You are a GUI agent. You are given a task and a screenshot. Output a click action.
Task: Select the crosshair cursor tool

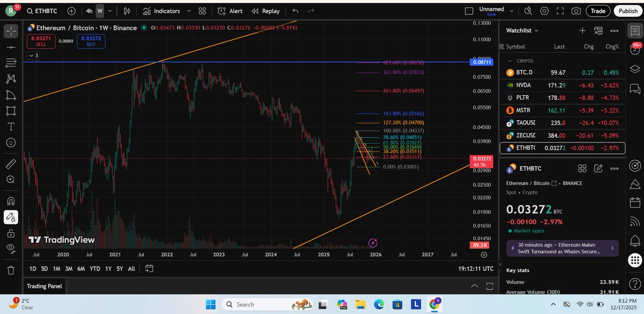pos(11,31)
